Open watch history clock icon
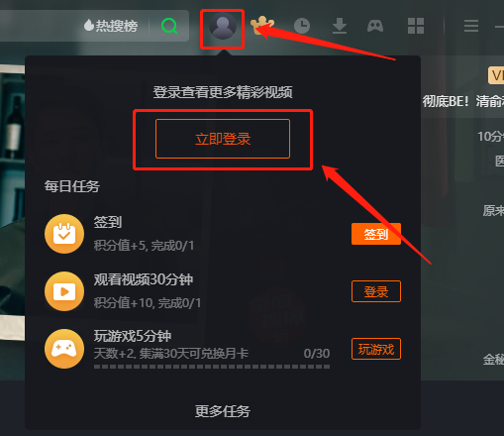Screen dimensions: 504x436 tap(302, 26)
